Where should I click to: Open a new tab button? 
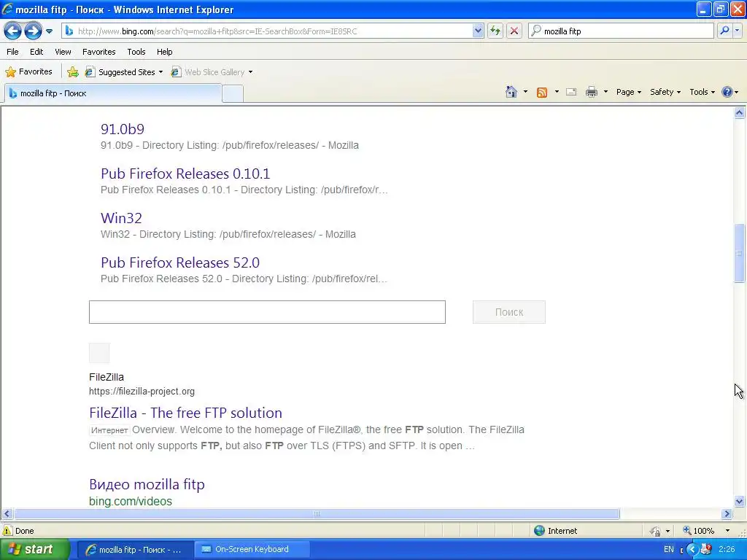(x=233, y=94)
